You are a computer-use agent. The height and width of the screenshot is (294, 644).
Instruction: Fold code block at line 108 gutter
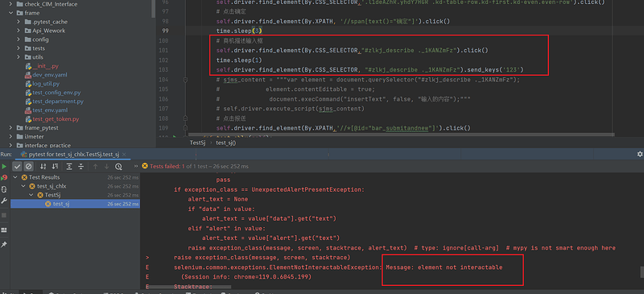tap(185, 119)
